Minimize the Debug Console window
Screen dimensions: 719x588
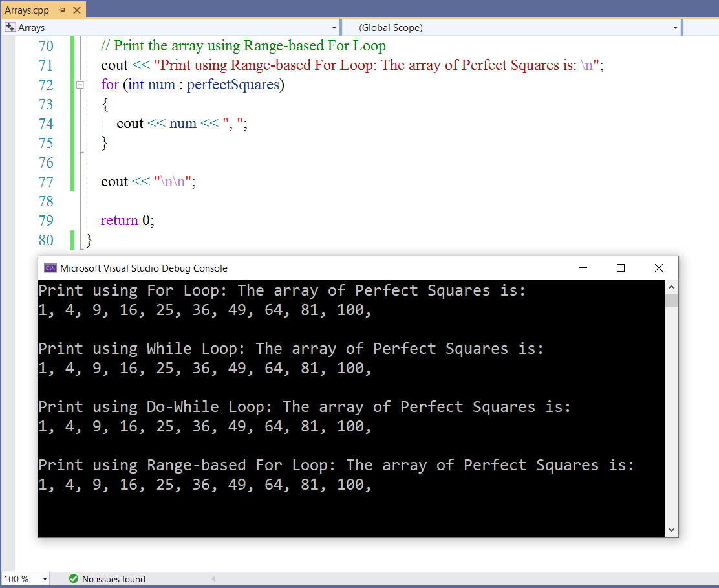click(x=583, y=268)
